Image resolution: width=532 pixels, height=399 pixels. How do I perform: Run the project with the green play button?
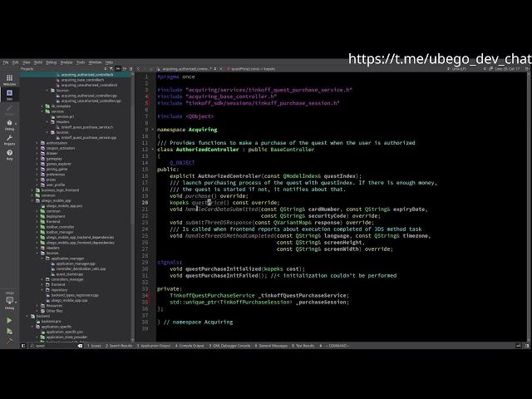9,320
